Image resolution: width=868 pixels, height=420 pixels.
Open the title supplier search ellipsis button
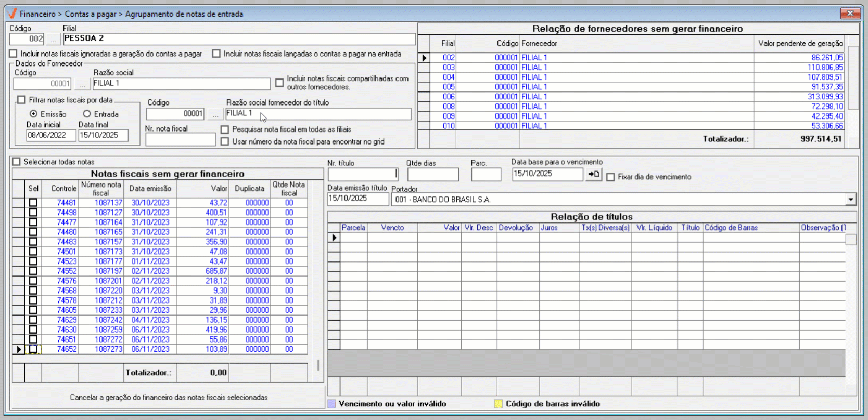(x=215, y=114)
